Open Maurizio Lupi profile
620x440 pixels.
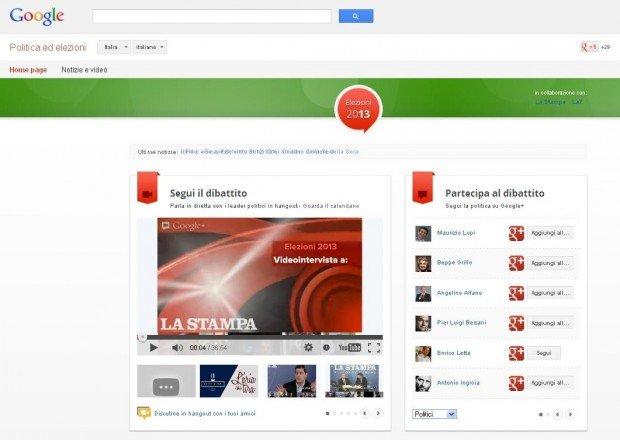pyautogui.click(x=456, y=233)
